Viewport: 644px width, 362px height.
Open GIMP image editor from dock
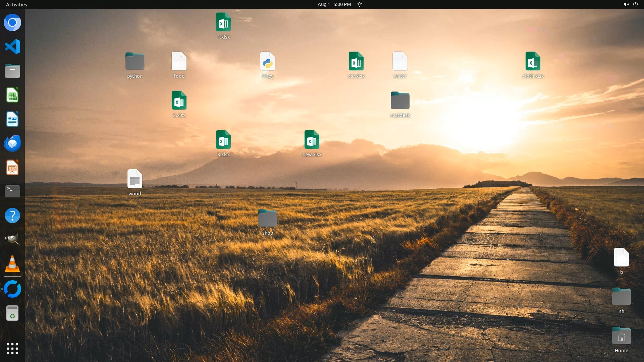tap(12, 240)
